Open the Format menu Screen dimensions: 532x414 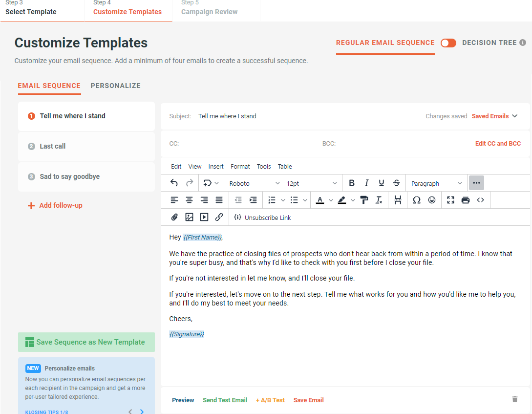[x=240, y=167]
